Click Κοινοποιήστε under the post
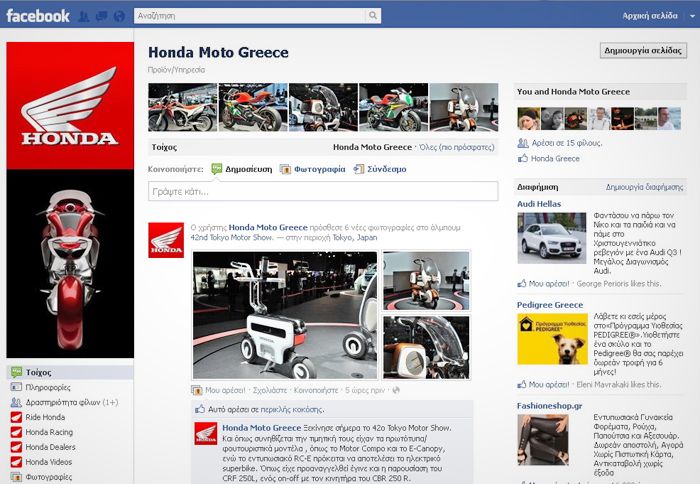The image size is (700, 484). (316, 390)
